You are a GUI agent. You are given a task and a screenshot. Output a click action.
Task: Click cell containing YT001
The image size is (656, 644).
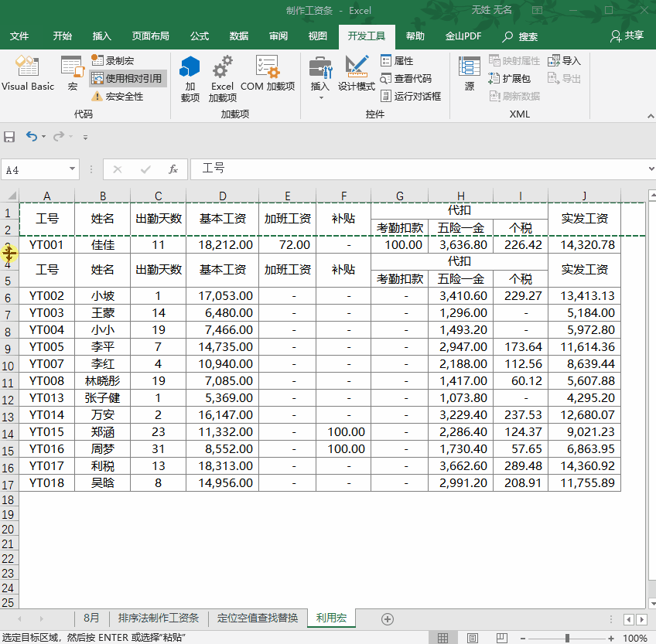coord(47,244)
